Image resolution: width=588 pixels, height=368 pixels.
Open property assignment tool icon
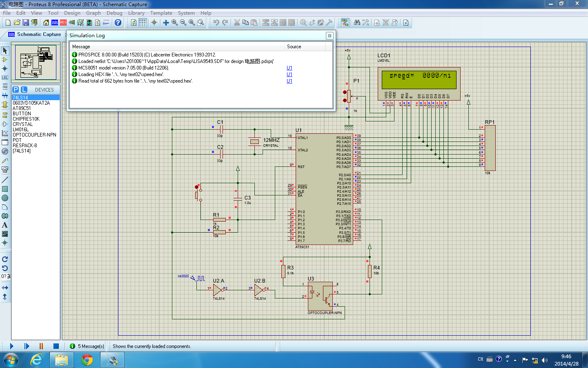(365, 22)
